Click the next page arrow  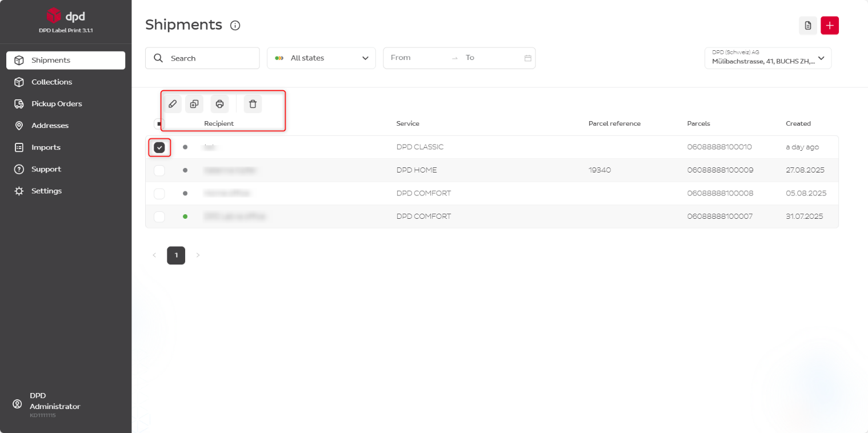[198, 255]
